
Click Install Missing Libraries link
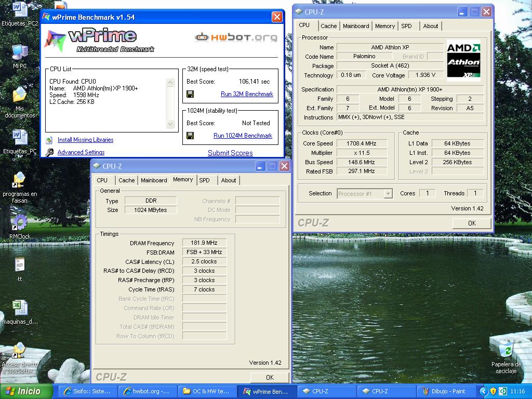click(85, 140)
